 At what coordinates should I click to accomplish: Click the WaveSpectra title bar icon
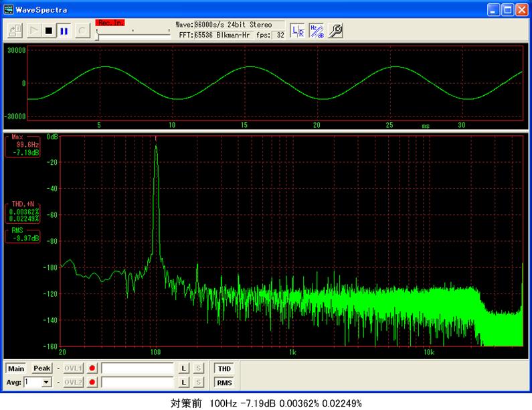click(x=9, y=9)
